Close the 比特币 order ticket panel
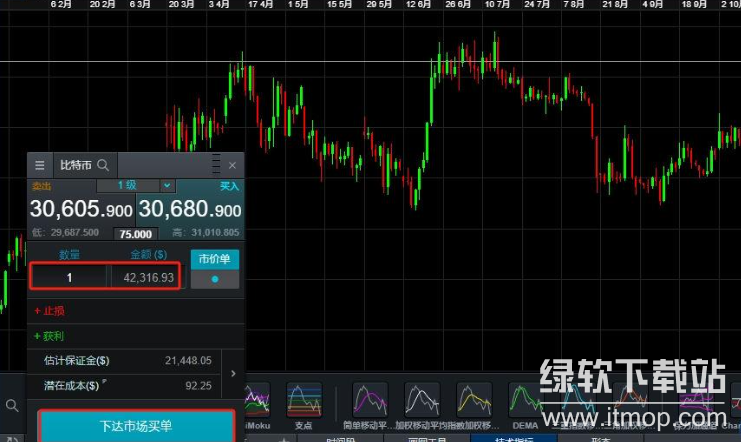 pyautogui.click(x=233, y=165)
